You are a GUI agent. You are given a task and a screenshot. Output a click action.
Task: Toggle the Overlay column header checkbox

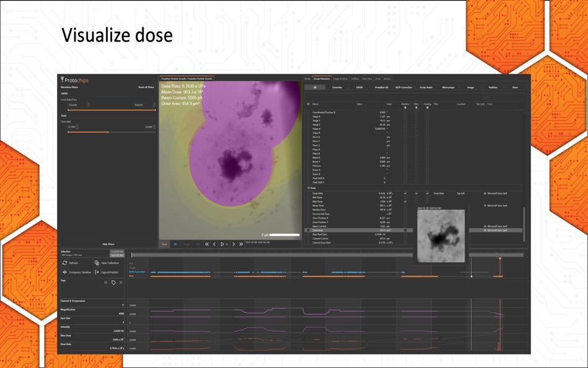(427, 108)
